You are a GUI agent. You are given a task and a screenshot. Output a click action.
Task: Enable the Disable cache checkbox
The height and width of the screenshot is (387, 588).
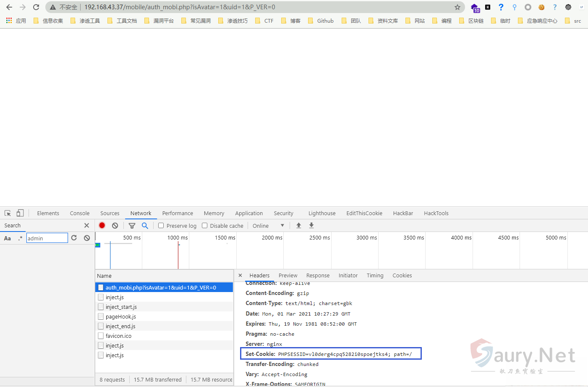point(205,226)
